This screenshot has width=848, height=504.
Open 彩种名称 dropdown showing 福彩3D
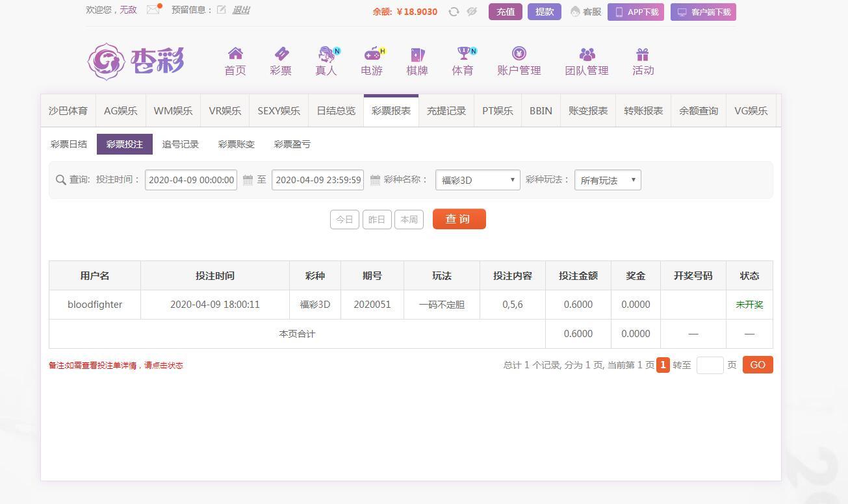coord(478,180)
